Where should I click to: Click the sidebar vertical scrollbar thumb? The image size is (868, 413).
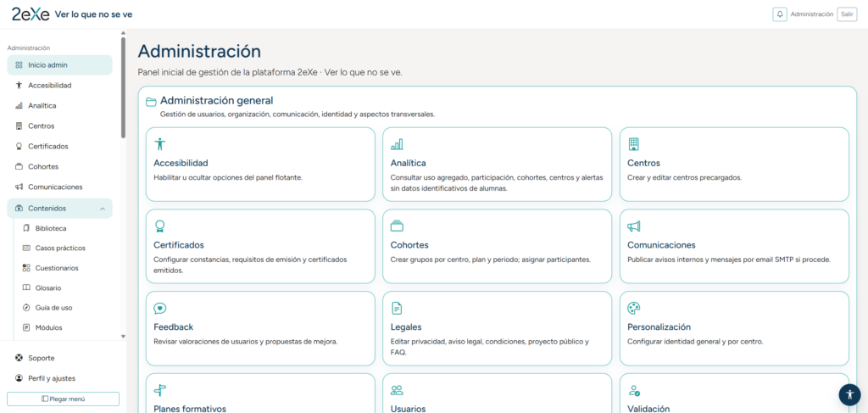pyautogui.click(x=123, y=87)
